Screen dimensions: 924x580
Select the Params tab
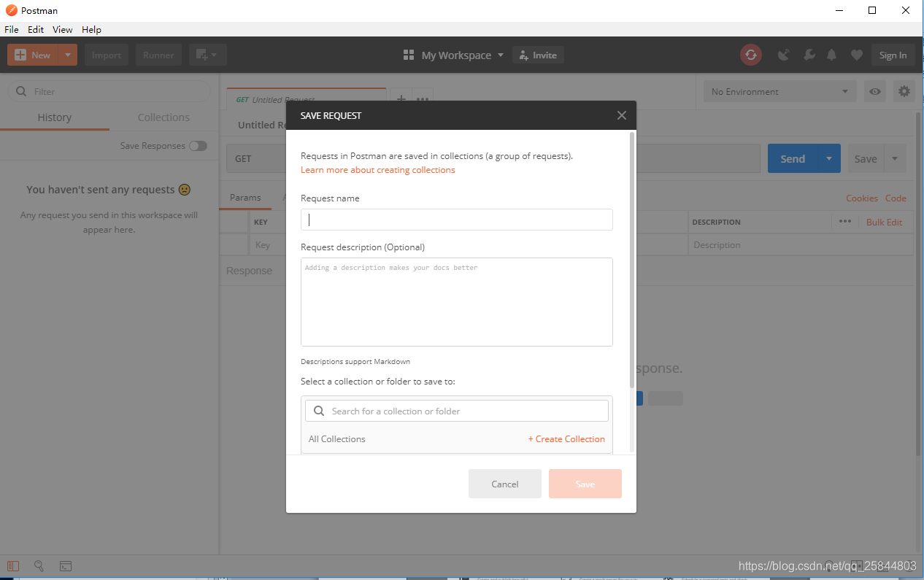coord(245,198)
